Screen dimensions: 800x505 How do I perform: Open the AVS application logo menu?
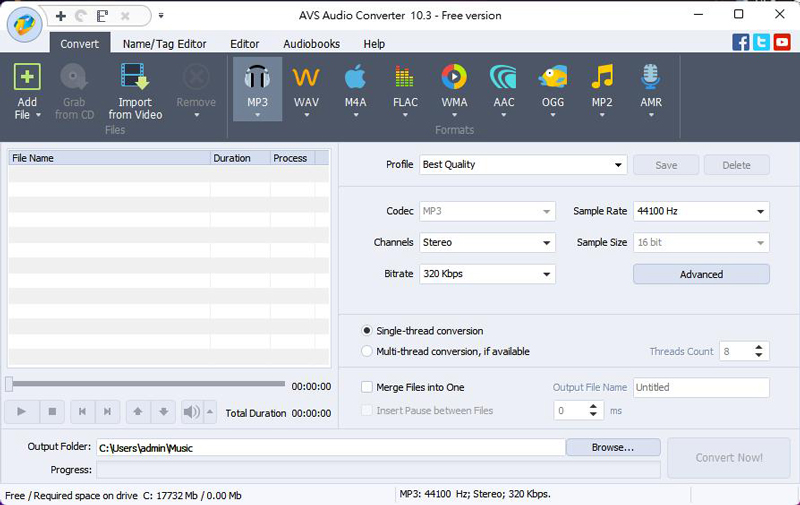(24, 23)
